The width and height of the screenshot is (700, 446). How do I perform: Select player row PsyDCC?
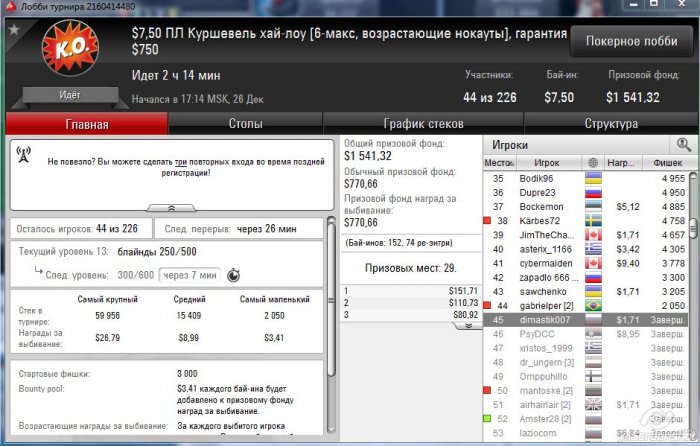point(586,334)
